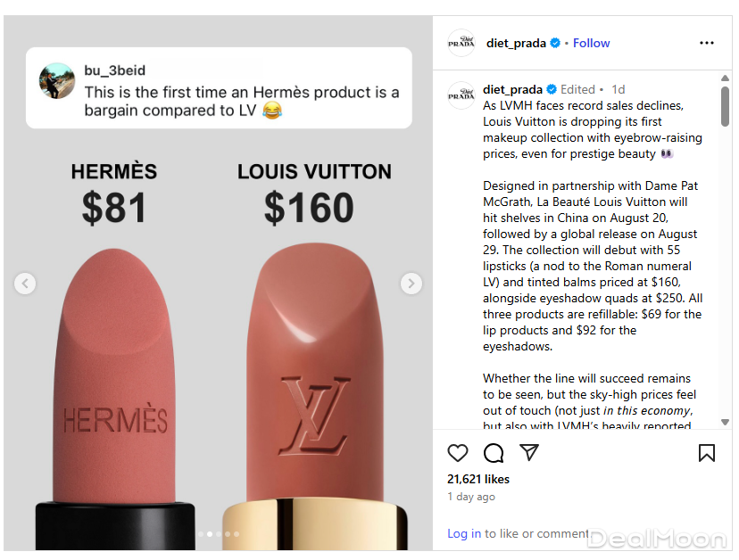Open diet_prada username in header

pos(516,43)
